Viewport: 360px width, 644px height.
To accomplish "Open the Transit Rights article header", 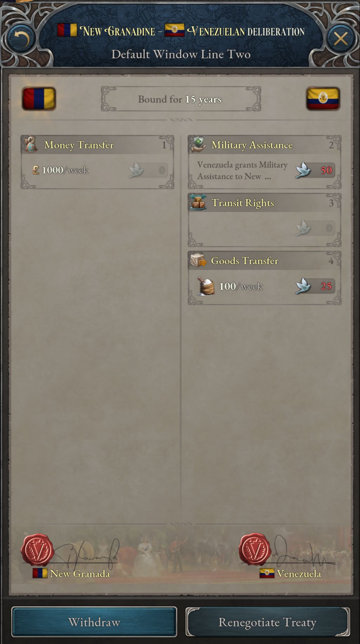I will pos(264,203).
